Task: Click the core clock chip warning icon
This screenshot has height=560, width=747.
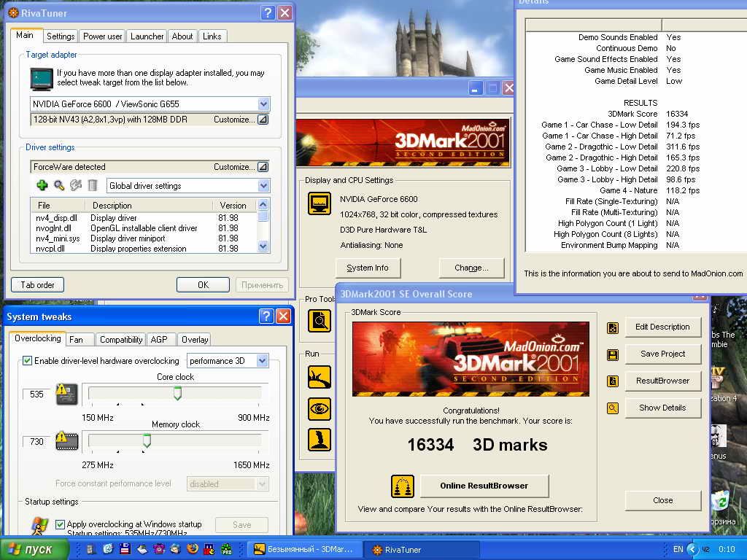Action: point(66,394)
